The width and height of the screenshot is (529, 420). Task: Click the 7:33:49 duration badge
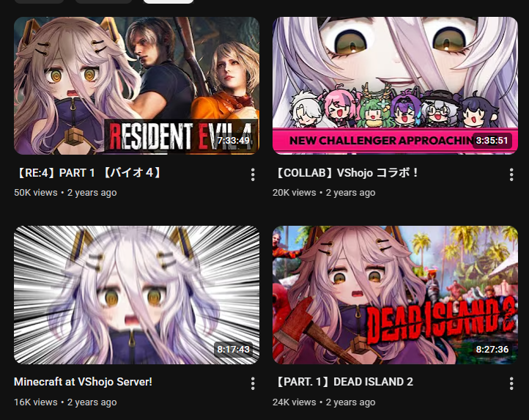[x=234, y=141]
